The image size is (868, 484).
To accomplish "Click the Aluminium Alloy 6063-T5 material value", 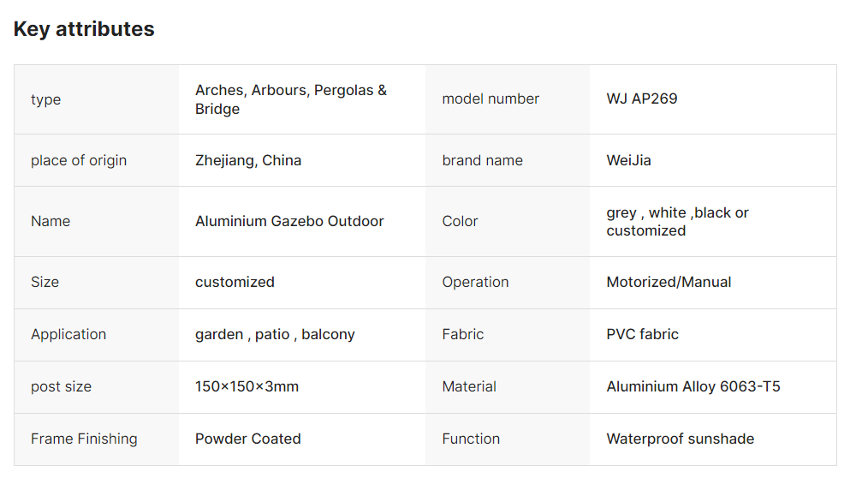I will [x=693, y=386].
